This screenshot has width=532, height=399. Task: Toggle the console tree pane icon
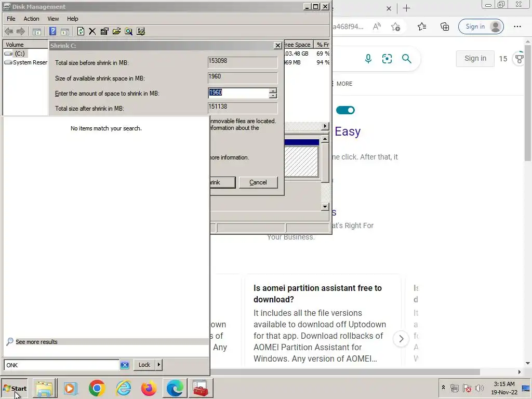(37, 32)
